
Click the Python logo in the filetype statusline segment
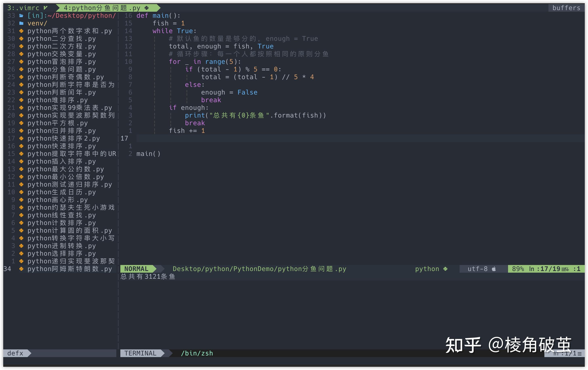(x=445, y=269)
